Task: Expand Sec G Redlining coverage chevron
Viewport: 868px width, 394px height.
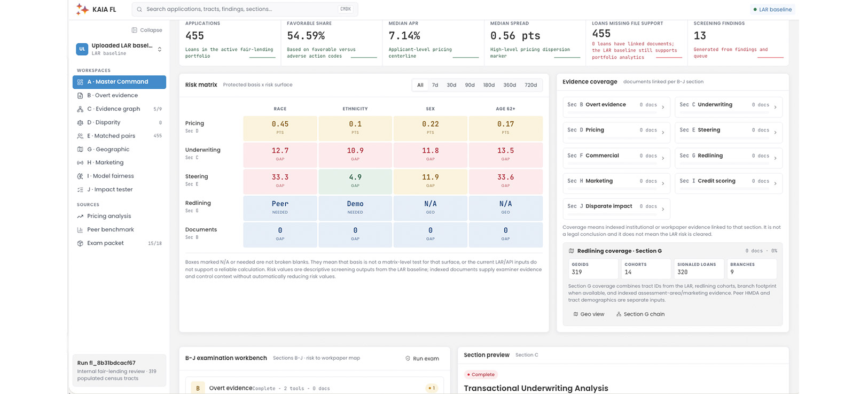Action: pos(775,158)
